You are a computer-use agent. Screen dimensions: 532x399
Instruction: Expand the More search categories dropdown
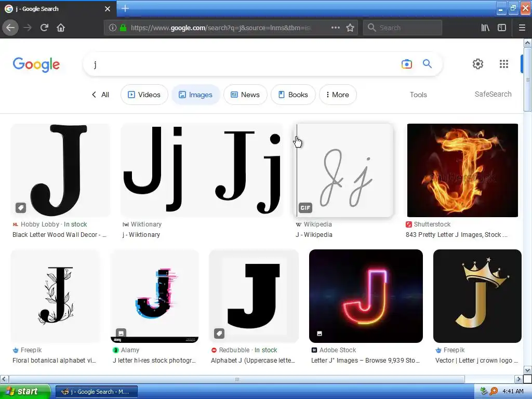pyautogui.click(x=338, y=95)
